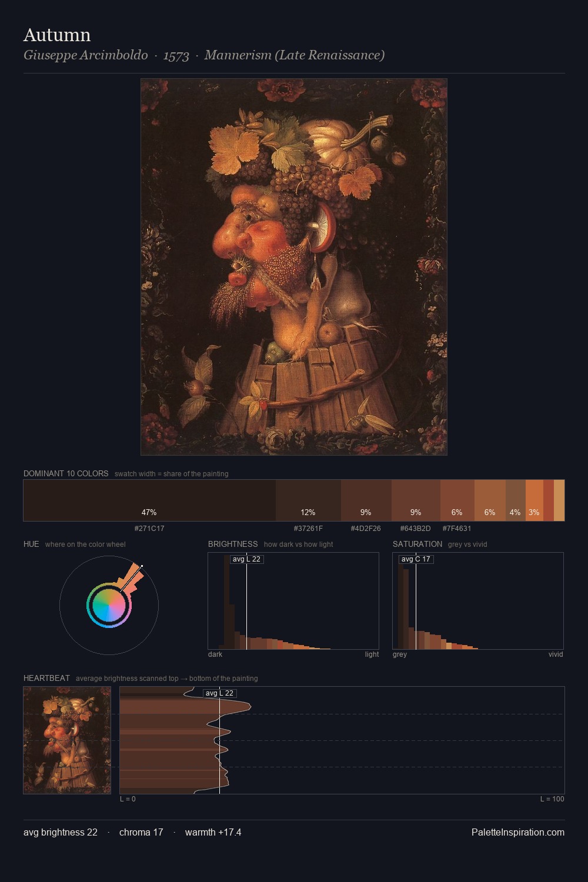Pick the 9% swatch above #643B2D
588x882 pixels.
point(416,500)
